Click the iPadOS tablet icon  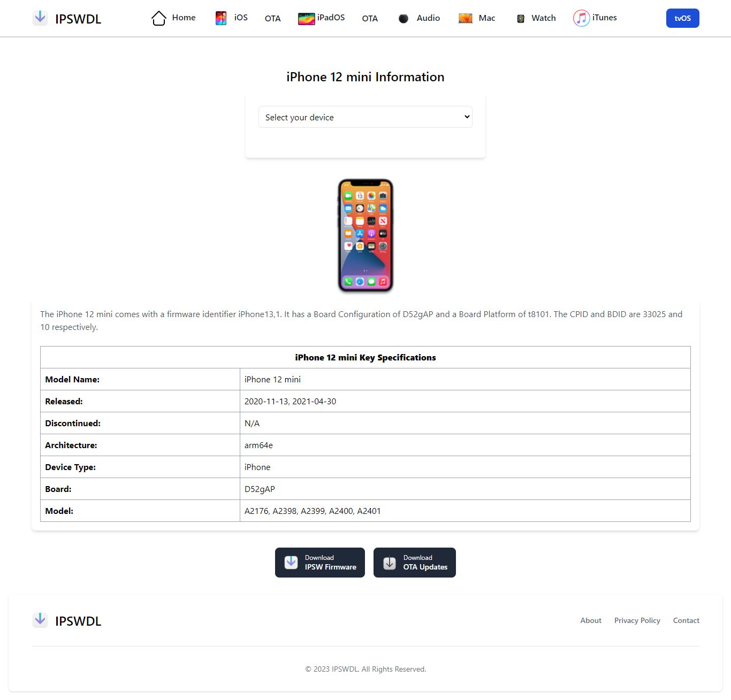307,19
